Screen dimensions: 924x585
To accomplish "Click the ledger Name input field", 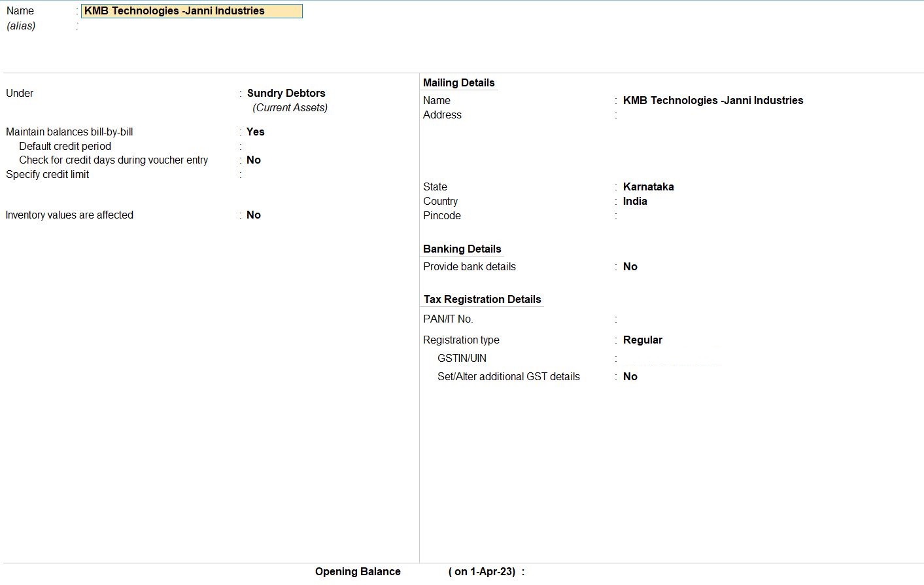I will [x=192, y=11].
